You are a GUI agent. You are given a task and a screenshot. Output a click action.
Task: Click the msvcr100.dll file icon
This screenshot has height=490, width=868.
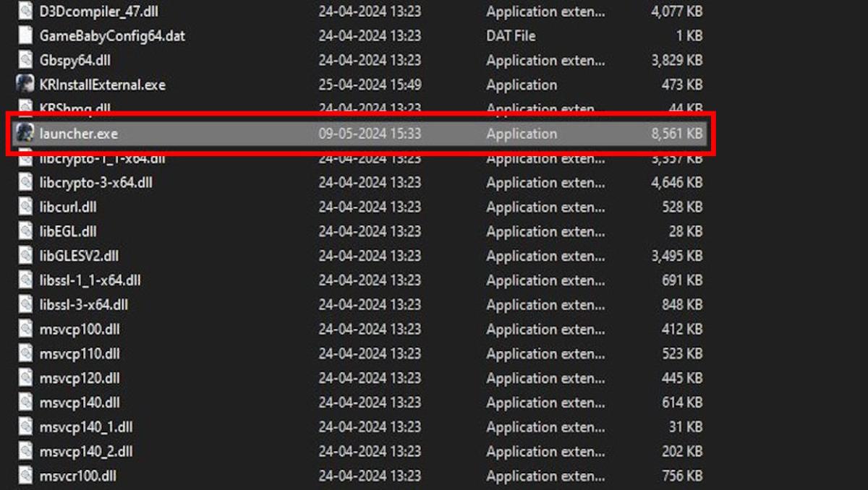click(x=24, y=476)
